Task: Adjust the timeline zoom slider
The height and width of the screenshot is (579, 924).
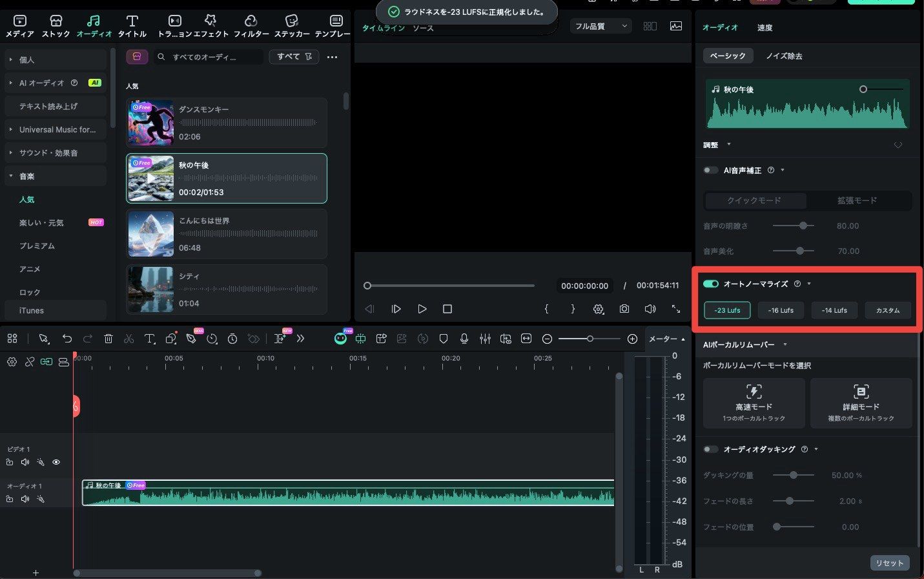Action: 590,339
